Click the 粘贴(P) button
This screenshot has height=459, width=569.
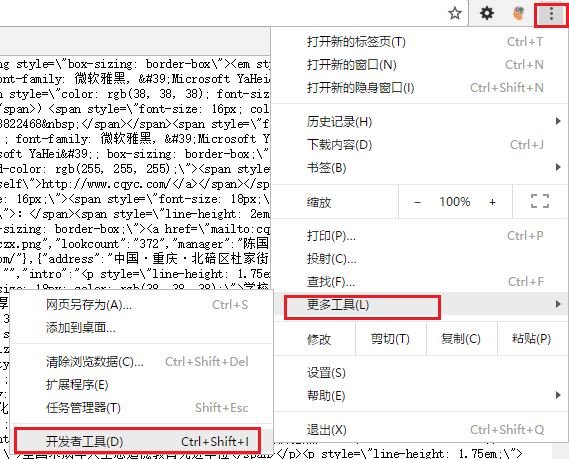point(532,339)
